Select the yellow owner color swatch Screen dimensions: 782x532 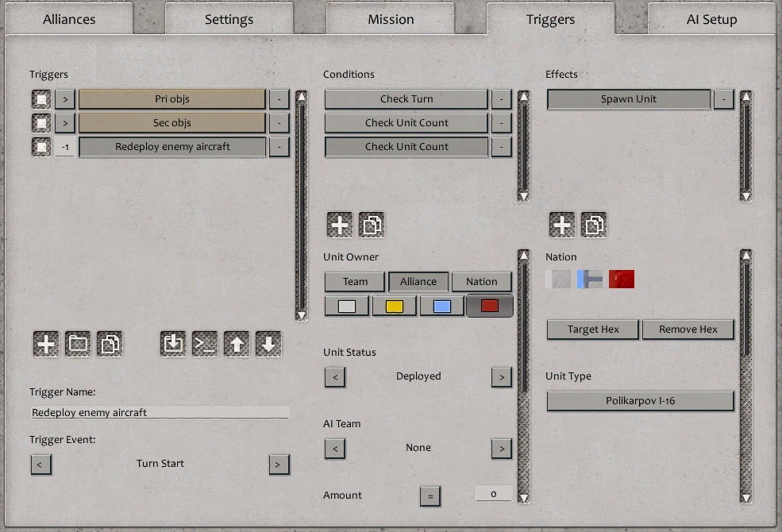[x=395, y=305]
